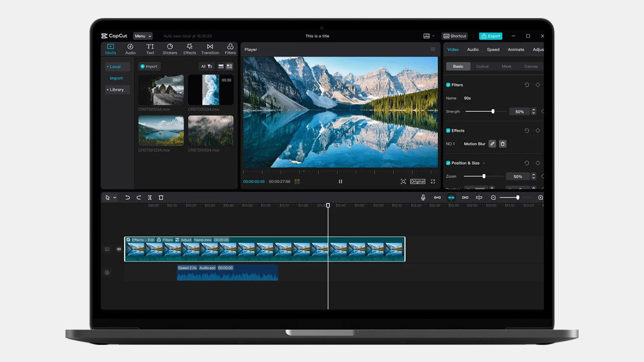
Task: Click the split clip icon in timeline toolbar
Action: (150, 198)
